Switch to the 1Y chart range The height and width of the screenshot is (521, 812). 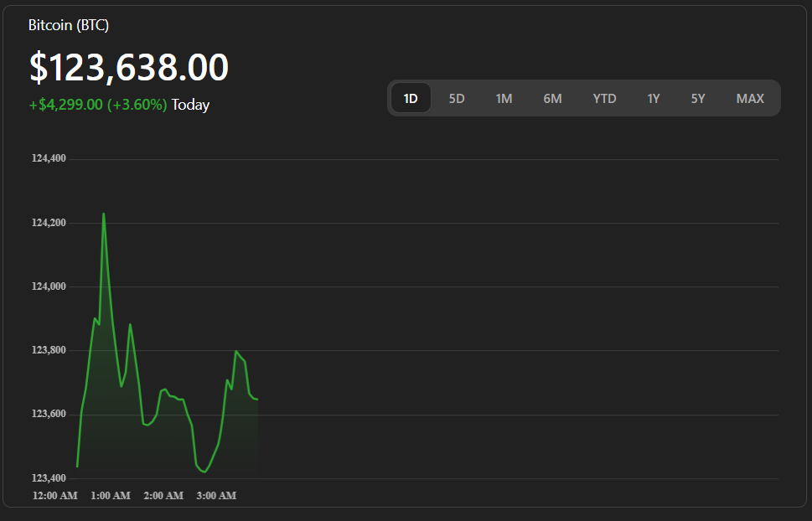coord(654,99)
